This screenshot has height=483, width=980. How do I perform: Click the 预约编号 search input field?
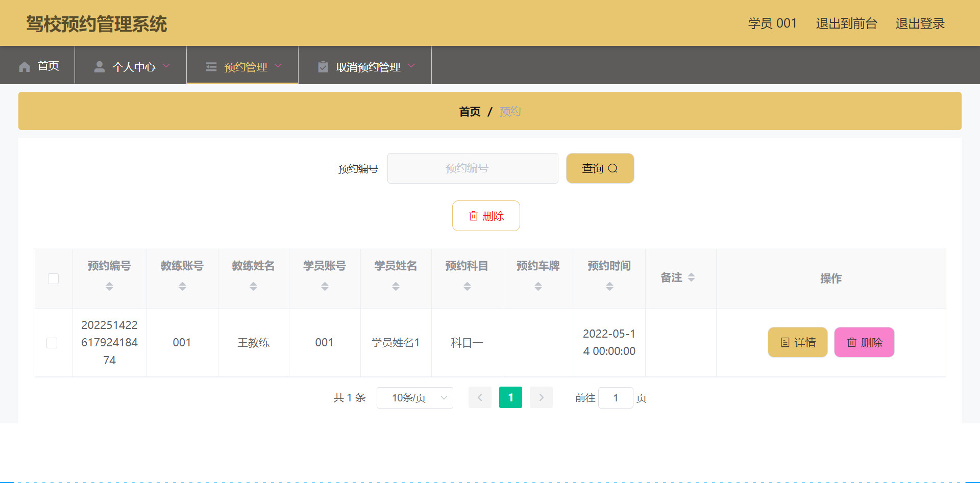pos(473,168)
